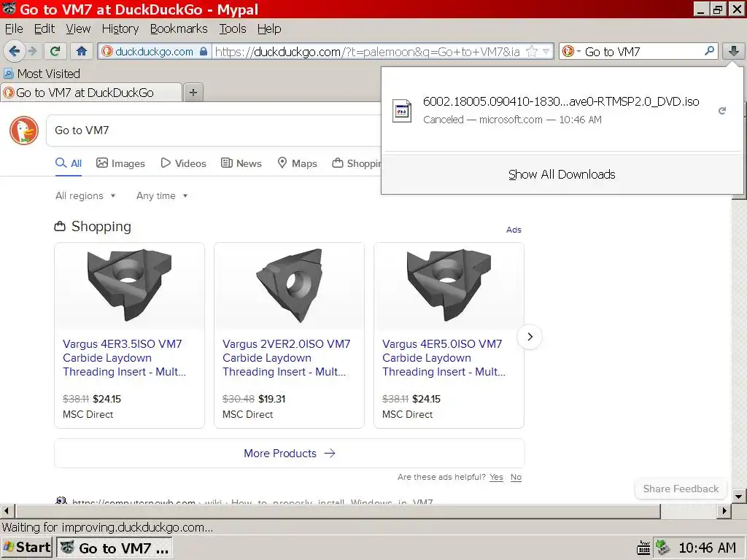Click the DuckDuckGo duck logo
The height and width of the screenshot is (560, 747).
pos(24,130)
